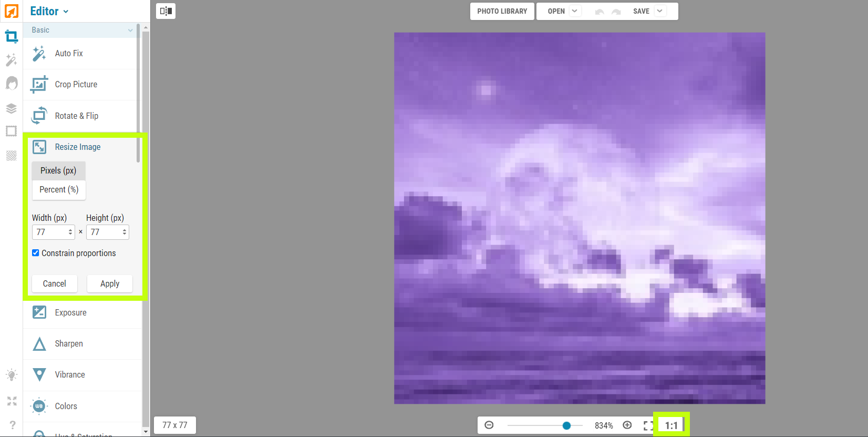Open the SAVE dropdown arrow
Image resolution: width=868 pixels, height=437 pixels.
point(660,11)
